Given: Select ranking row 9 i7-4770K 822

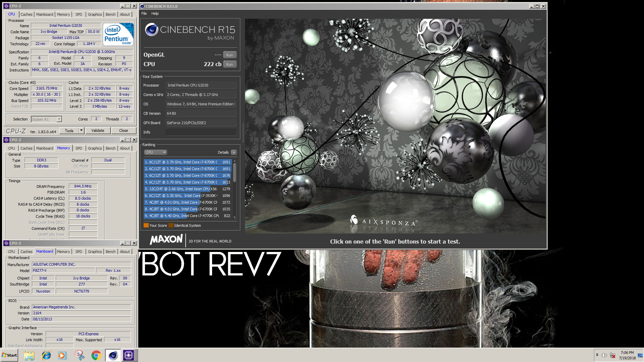Looking at the screenshot, I should 188,216.
